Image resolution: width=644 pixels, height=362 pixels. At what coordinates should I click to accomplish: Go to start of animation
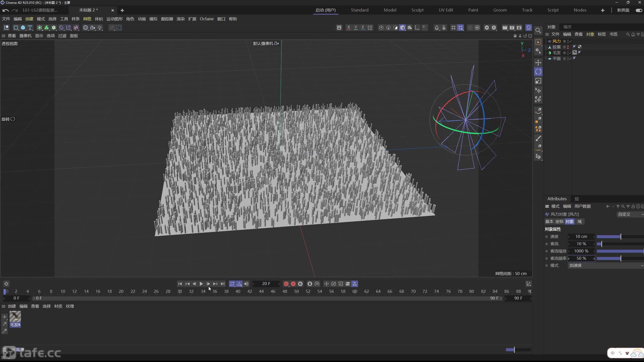tap(180, 284)
